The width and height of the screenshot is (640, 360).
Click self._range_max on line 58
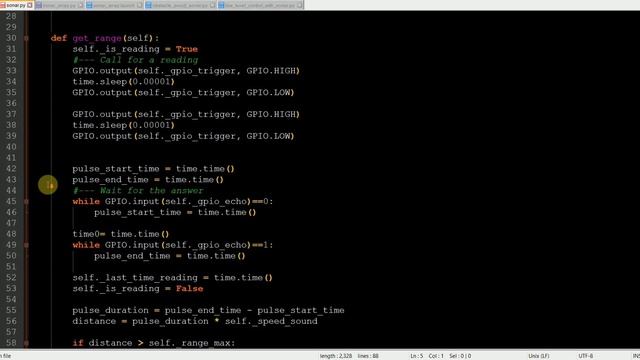pyautogui.click(x=189, y=343)
